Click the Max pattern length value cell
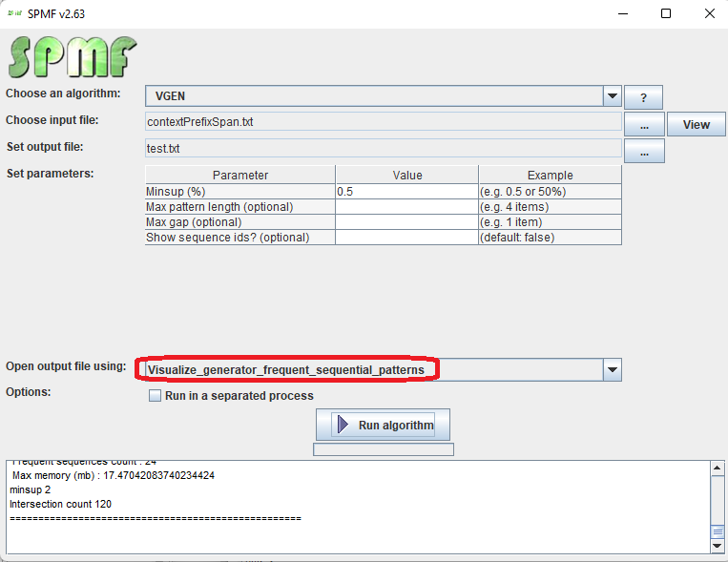The width and height of the screenshot is (728, 562). (x=406, y=207)
